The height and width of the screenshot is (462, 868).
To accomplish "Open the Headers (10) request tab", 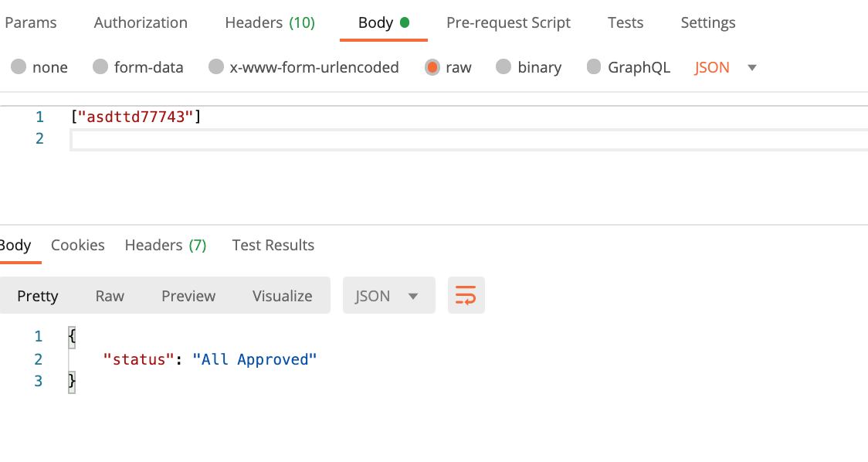I will tap(270, 22).
